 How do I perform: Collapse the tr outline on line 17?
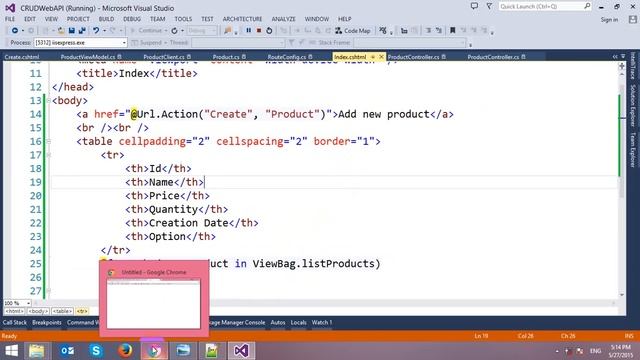click(x=49, y=155)
